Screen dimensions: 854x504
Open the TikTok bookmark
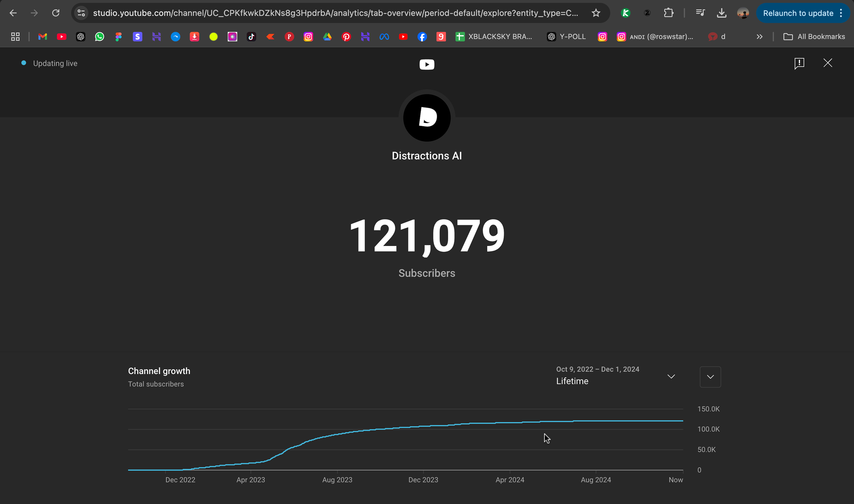[251, 37]
